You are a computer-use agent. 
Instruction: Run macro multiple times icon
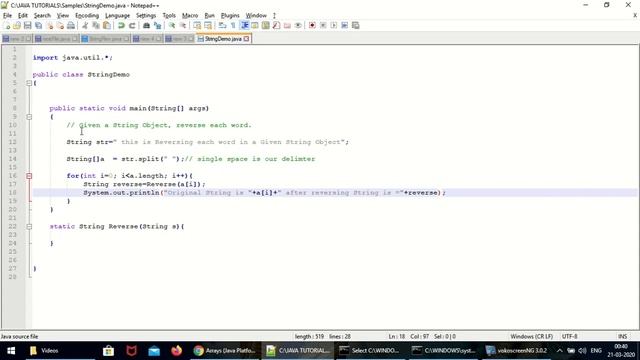tap(344, 25)
